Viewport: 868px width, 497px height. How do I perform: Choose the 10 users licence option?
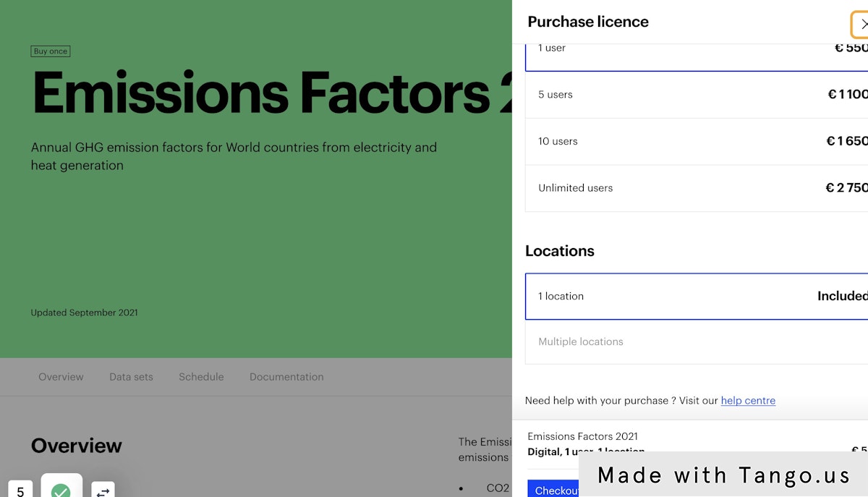[x=697, y=141]
